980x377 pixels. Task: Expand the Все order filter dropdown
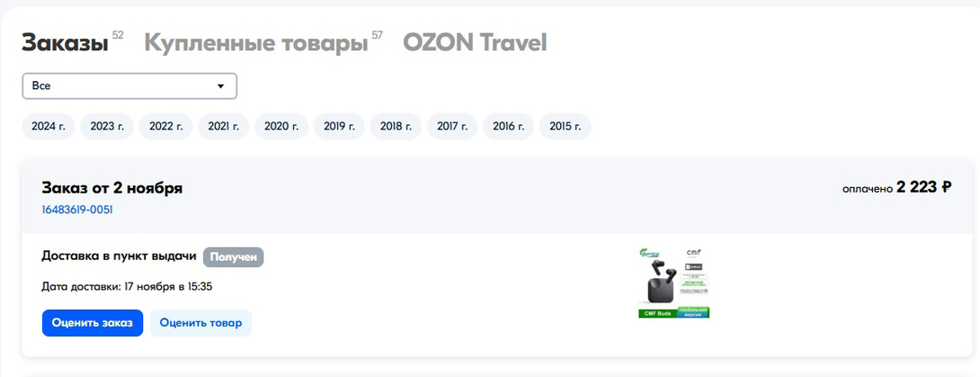(x=129, y=85)
